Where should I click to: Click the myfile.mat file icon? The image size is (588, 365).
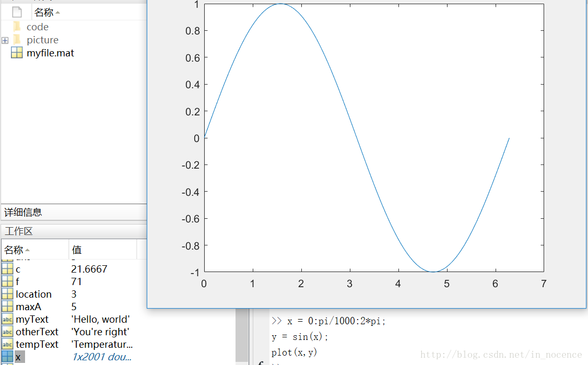(x=17, y=53)
